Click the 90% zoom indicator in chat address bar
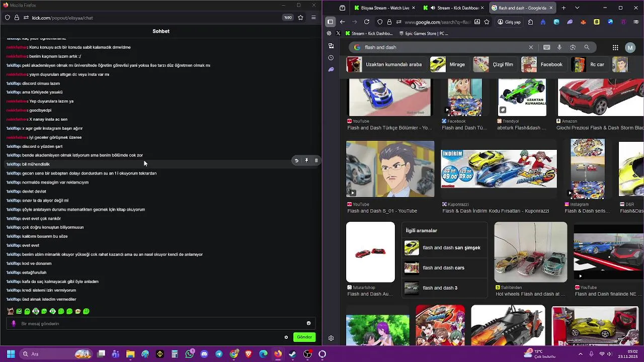The image size is (644, 362). [288, 18]
